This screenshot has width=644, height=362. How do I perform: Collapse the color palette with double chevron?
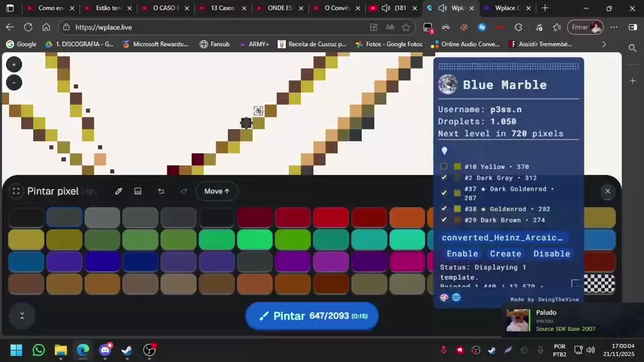(x=22, y=315)
